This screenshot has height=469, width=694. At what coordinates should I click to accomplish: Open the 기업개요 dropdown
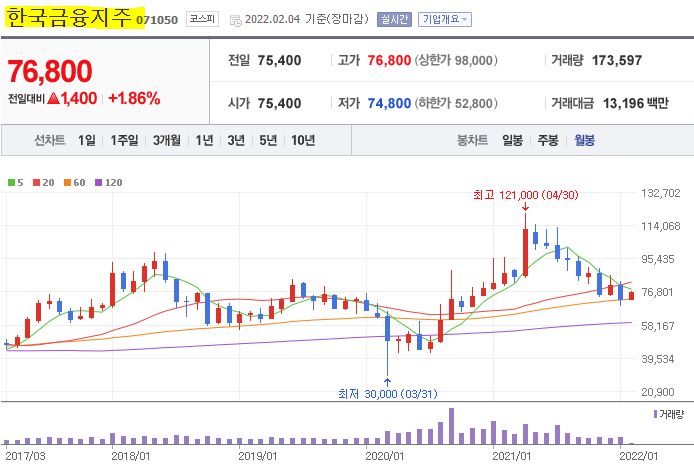tap(445, 19)
